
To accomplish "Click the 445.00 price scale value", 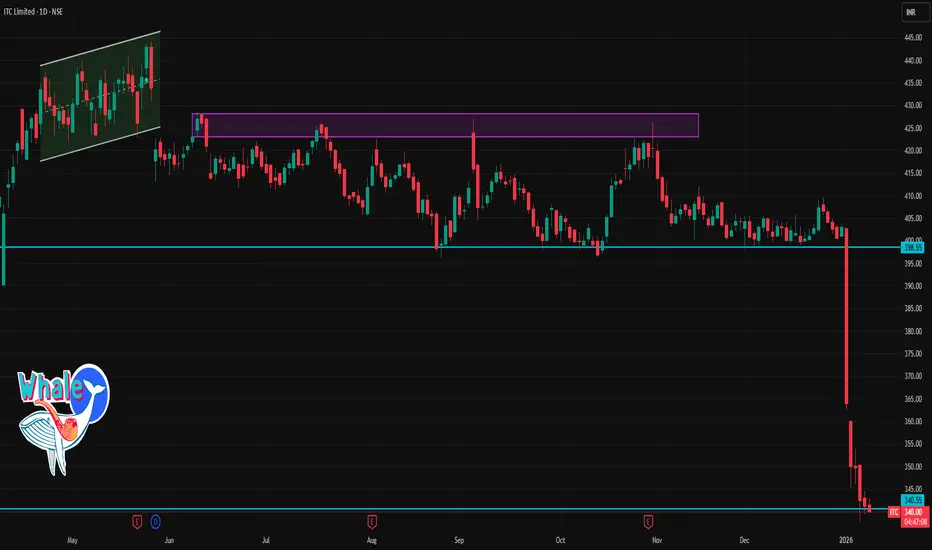I will 913,37.
